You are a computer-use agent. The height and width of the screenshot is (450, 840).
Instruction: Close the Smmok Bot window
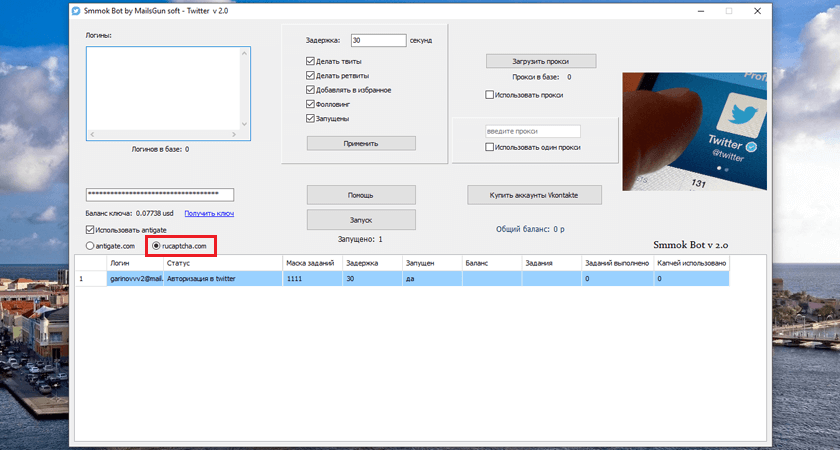757,11
